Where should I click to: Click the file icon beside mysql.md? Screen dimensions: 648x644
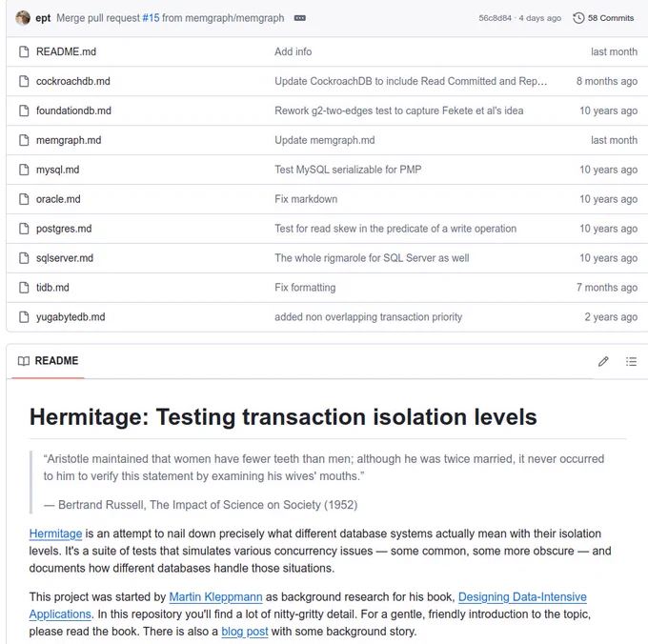tap(24, 170)
